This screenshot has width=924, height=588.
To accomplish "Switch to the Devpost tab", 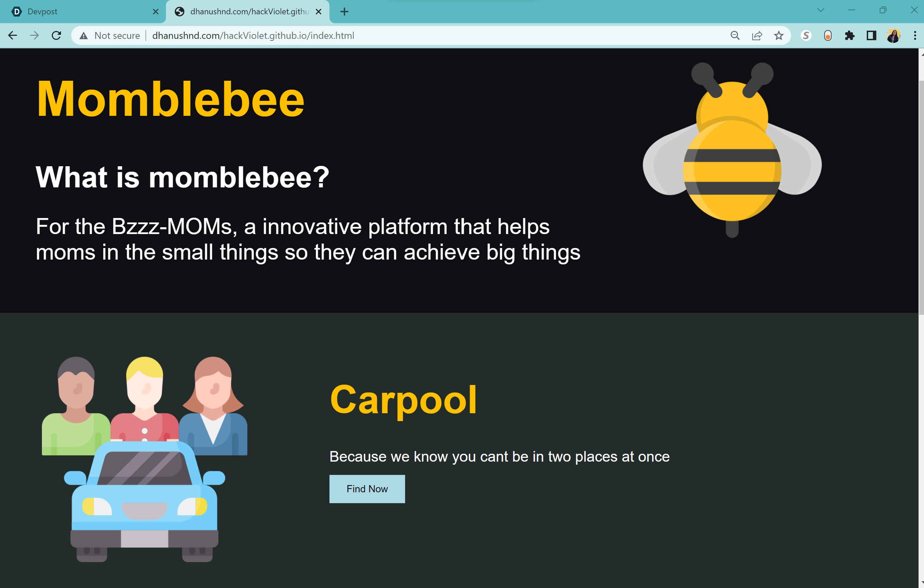I will [x=77, y=12].
